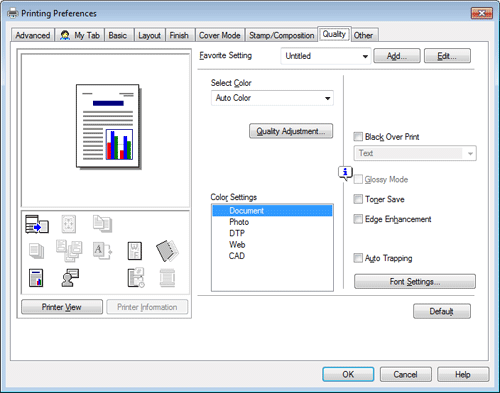Viewport: 500px width, 393px height.
Task: Open the Black Over Print Text dropdown
Action: [415, 153]
